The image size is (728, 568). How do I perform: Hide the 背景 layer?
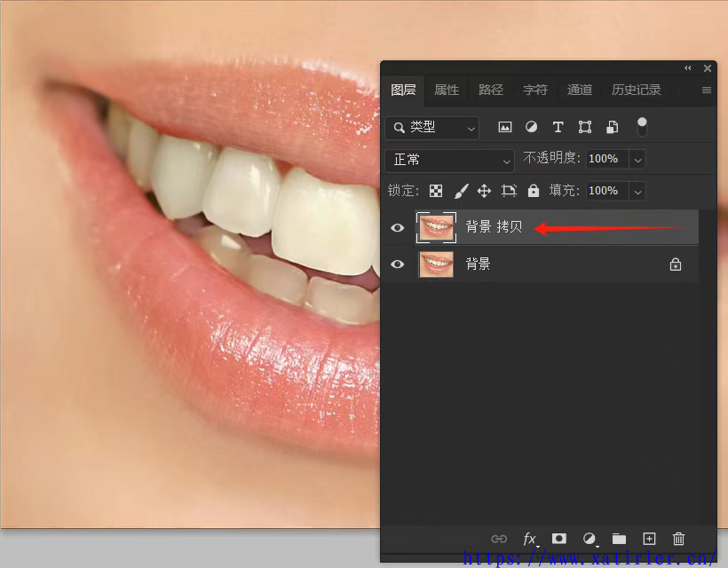[398, 264]
